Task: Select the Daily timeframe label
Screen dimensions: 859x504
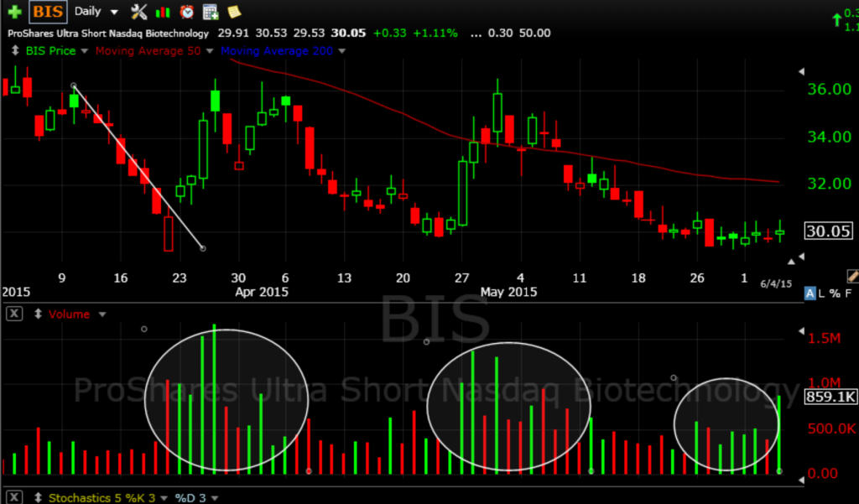Action: click(x=87, y=12)
